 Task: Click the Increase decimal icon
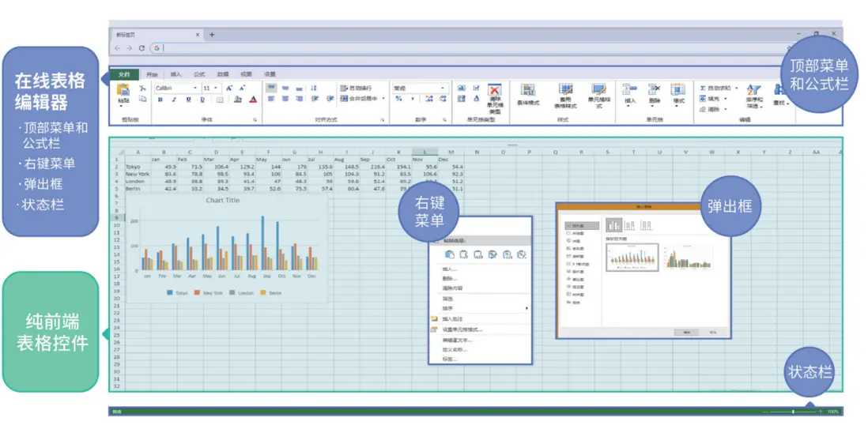click(429, 99)
